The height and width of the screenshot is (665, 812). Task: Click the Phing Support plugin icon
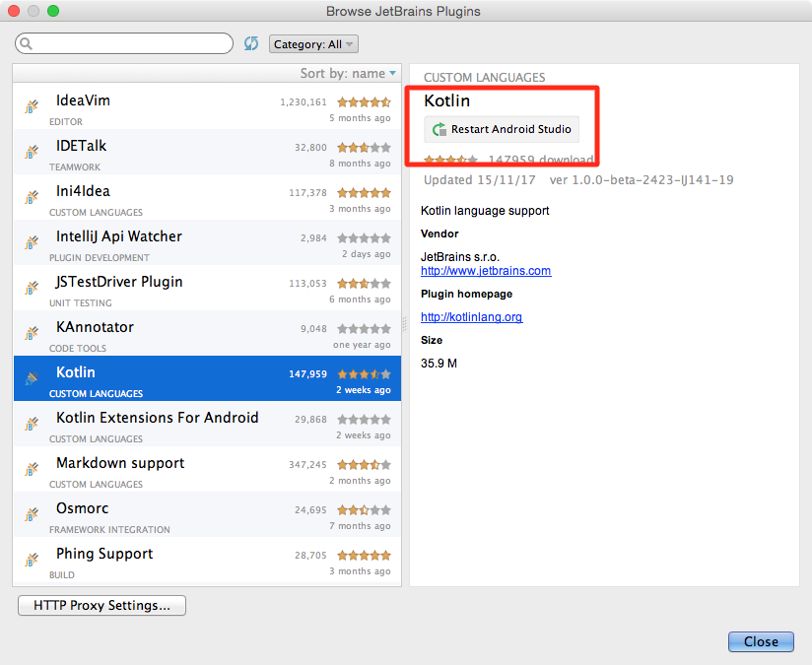click(x=32, y=560)
